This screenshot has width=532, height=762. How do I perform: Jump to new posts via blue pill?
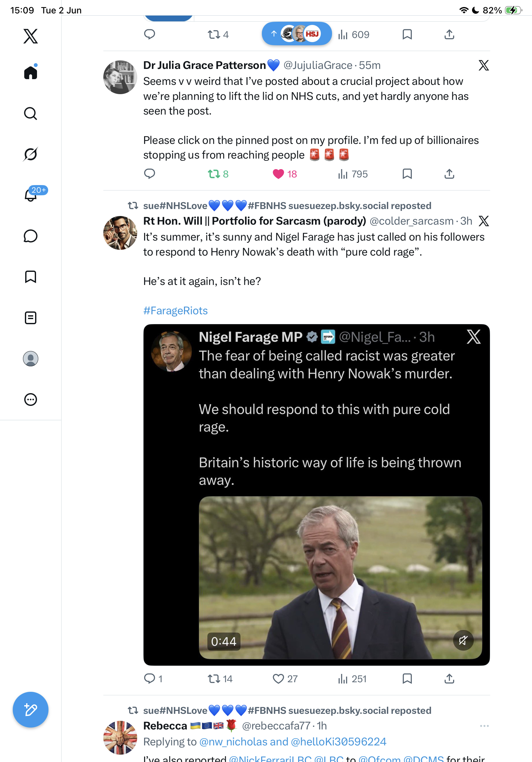tap(297, 34)
